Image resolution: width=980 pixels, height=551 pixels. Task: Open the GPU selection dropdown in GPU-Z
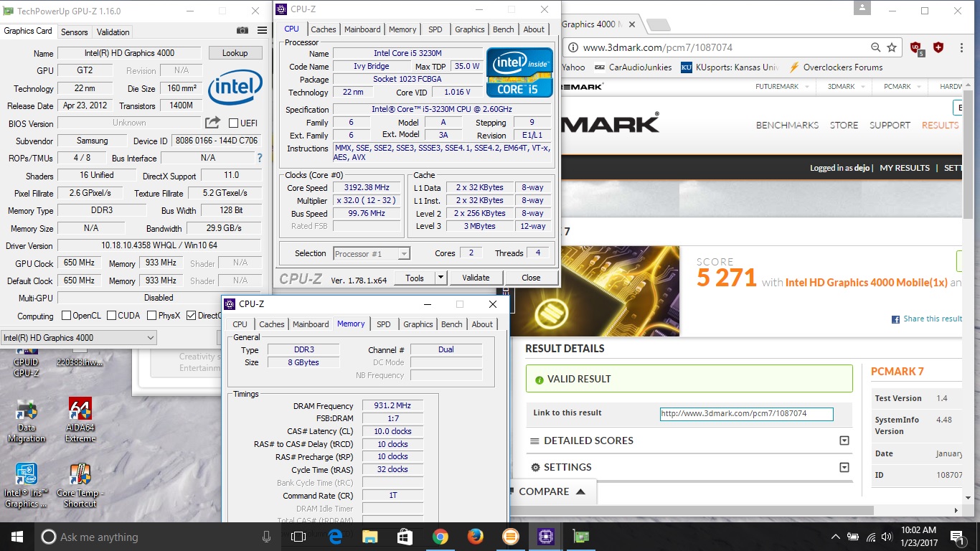(79, 337)
